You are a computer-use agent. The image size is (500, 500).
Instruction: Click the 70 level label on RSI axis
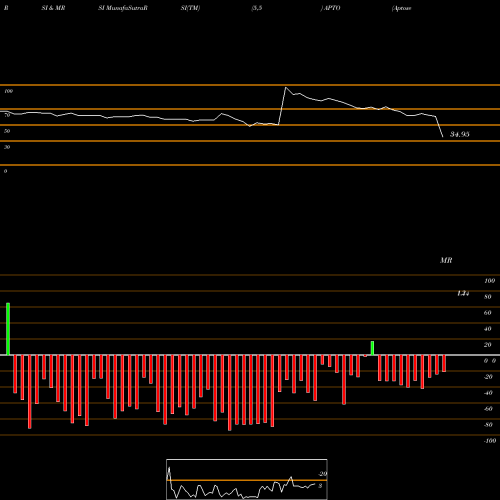[7, 115]
